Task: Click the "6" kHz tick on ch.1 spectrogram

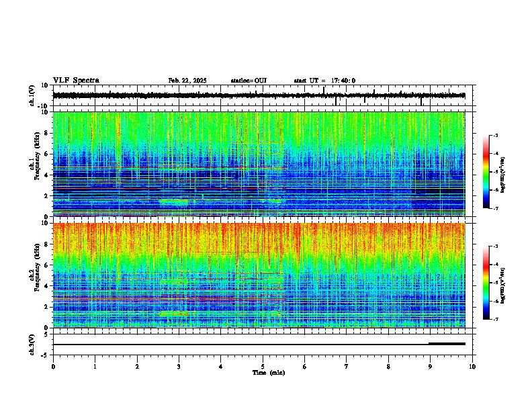Action: (x=46, y=154)
